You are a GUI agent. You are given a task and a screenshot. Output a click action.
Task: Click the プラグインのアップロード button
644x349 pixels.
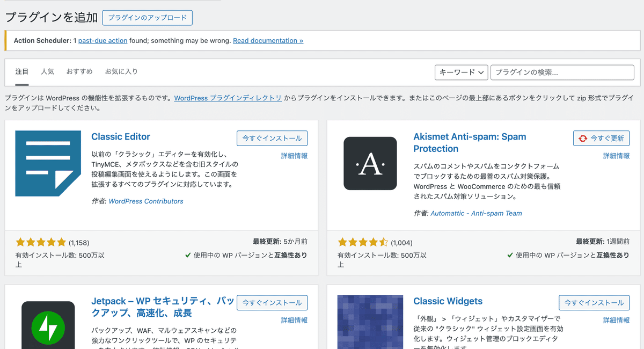(148, 18)
